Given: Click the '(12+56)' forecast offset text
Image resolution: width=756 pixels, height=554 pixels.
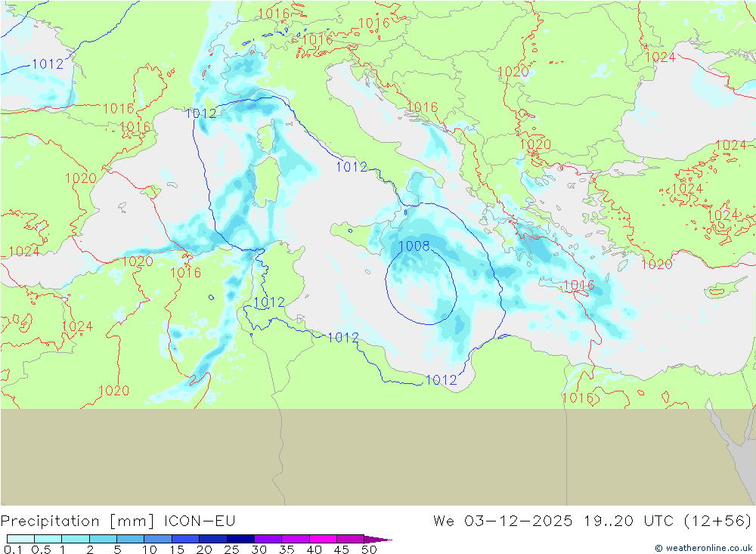Looking at the screenshot, I should pyautogui.click(x=718, y=522).
